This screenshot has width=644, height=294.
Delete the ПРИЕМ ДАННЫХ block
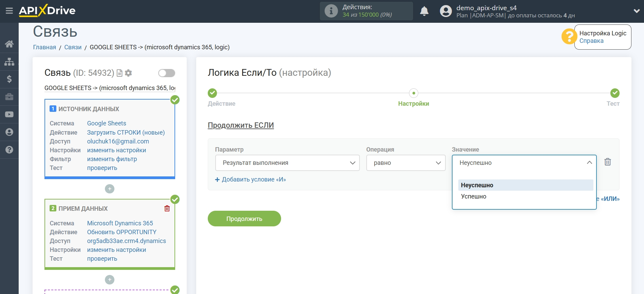pos(167,208)
